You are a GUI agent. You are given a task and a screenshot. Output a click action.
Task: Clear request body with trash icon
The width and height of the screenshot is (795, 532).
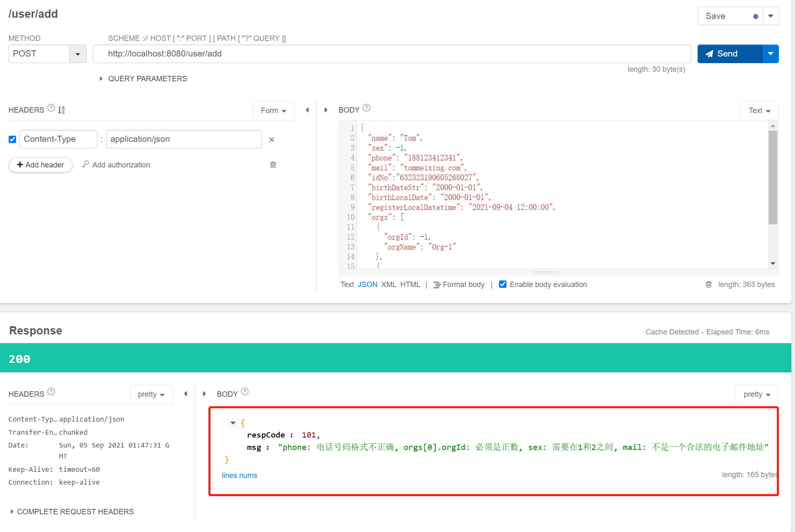point(708,284)
